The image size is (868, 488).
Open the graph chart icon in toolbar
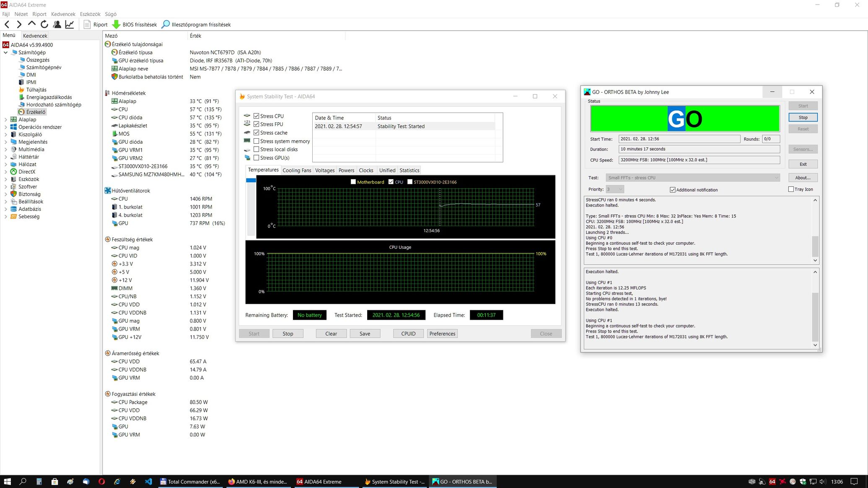click(70, 24)
